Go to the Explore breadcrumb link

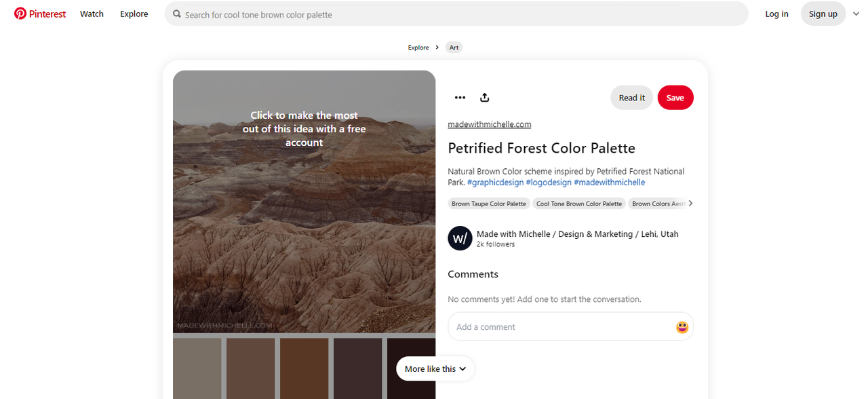click(x=418, y=47)
